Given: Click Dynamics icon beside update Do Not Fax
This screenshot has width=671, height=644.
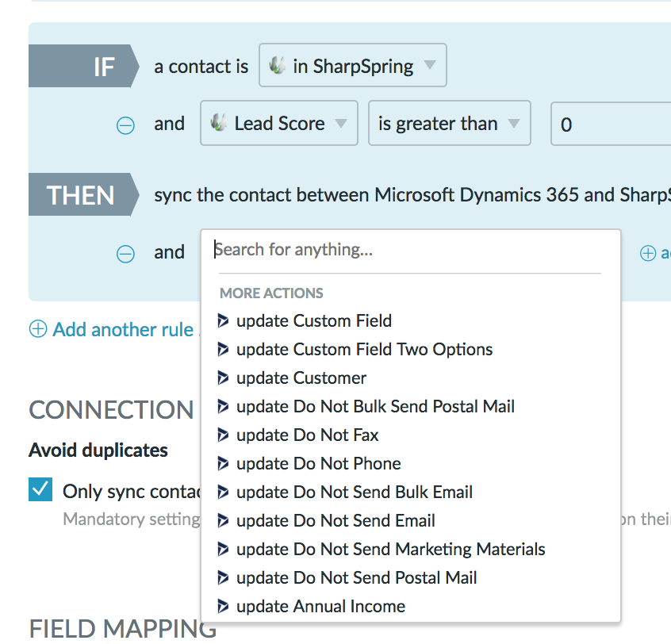Looking at the screenshot, I should [x=223, y=435].
